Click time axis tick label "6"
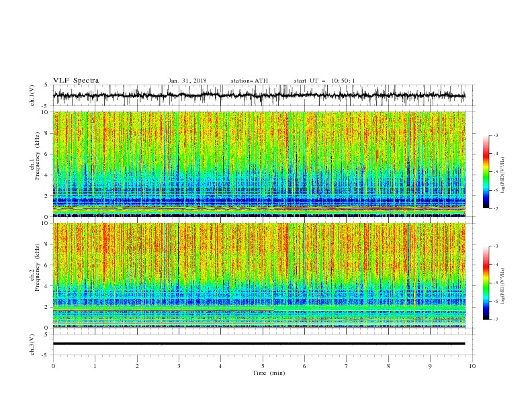This screenshot has width=532, height=411. coord(304,366)
